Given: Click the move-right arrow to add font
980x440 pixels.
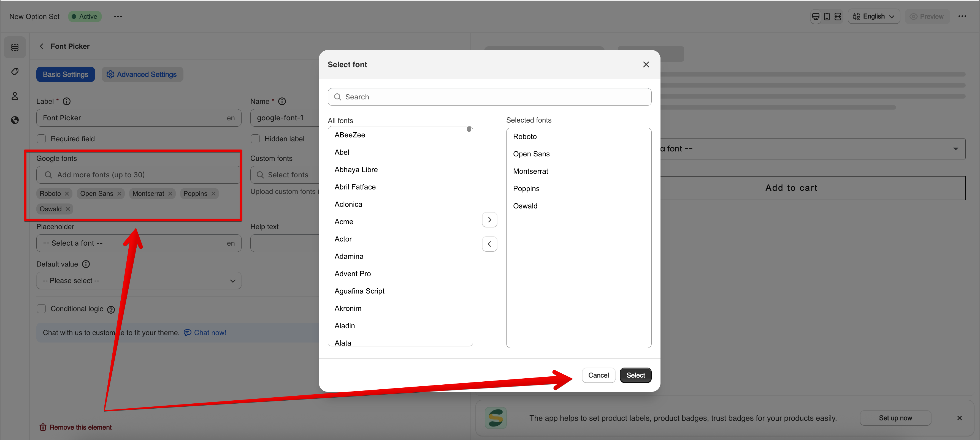Looking at the screenshot, I should tap(489, 220).
